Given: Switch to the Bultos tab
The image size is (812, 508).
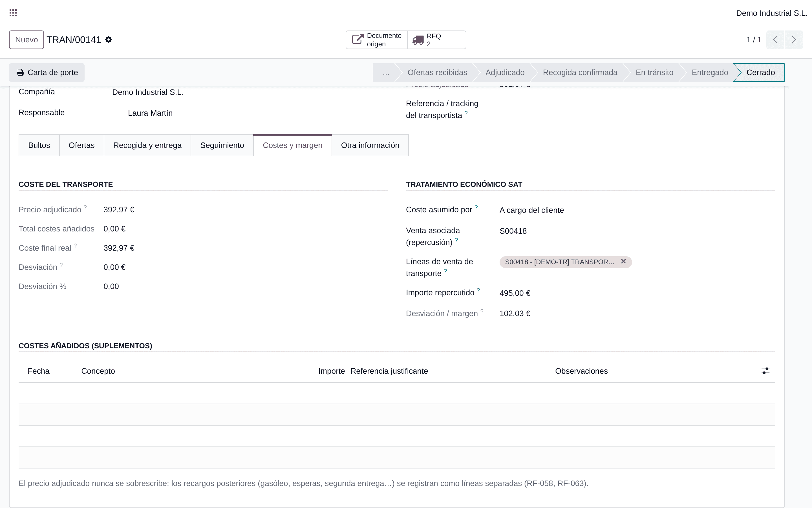Looking at the screenshot, I should point(39,145).
